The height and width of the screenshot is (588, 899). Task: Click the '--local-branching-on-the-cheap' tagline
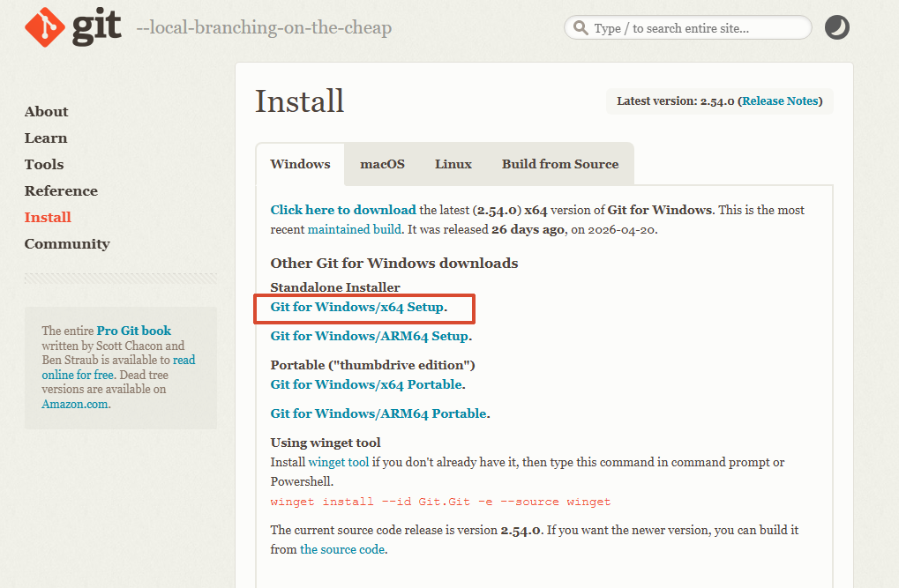265,27
